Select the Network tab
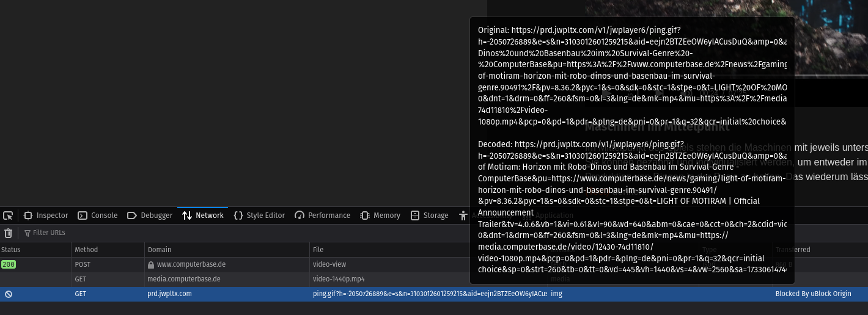Viewport: 868px width, 315px height. [x=203, y=215]
